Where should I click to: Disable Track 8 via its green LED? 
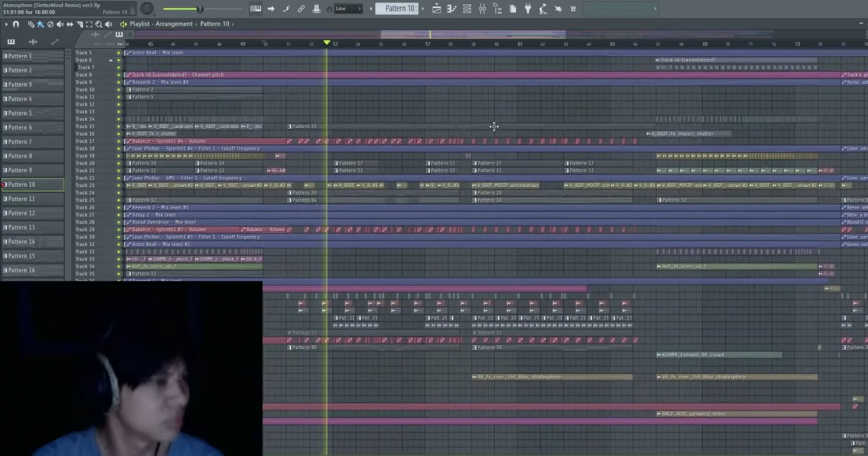(x=119, y=75)
